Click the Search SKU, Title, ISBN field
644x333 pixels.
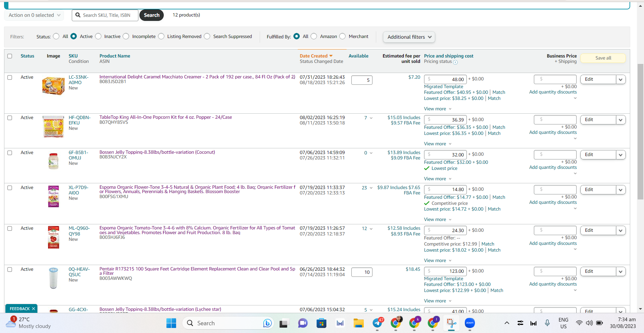point(105,15)
